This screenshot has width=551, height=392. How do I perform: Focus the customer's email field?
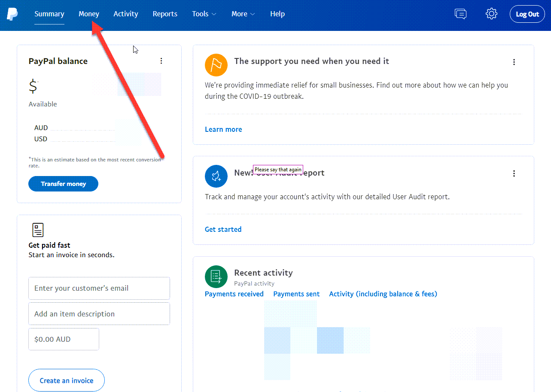99,288
